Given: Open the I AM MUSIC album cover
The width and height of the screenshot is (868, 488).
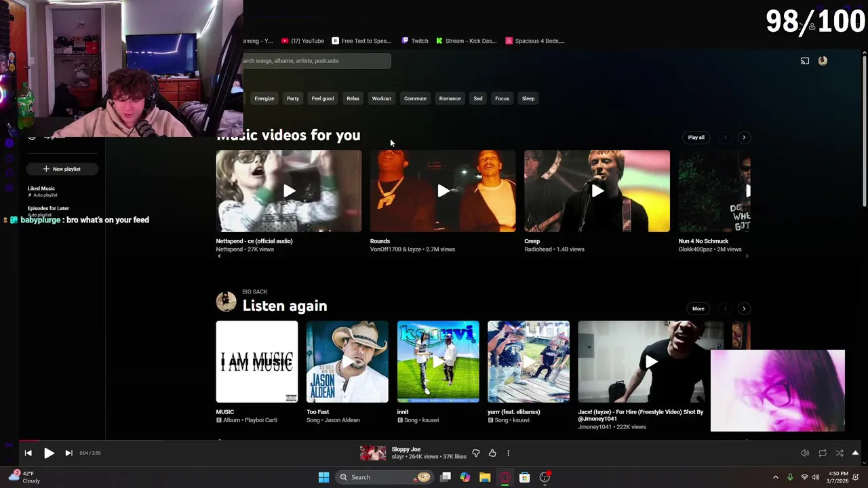Looking at the screenshot, I should point(257,362).
